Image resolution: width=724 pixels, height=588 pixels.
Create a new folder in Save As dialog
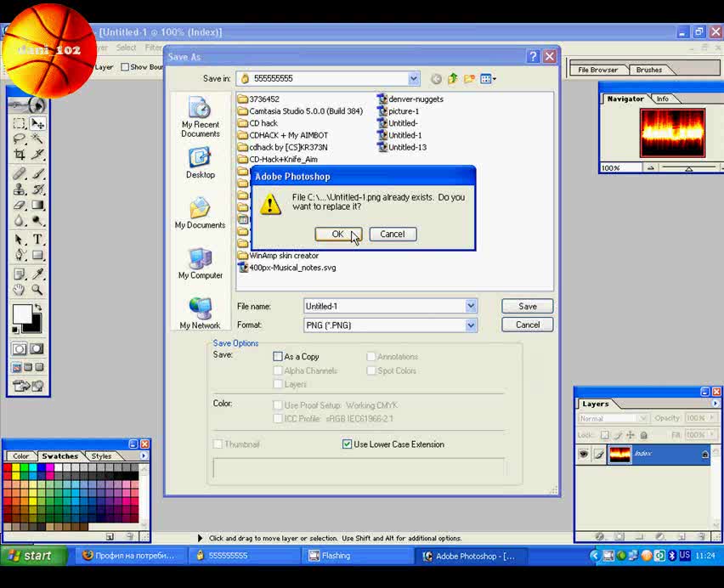pyautogui.click(x=469, y=78)
